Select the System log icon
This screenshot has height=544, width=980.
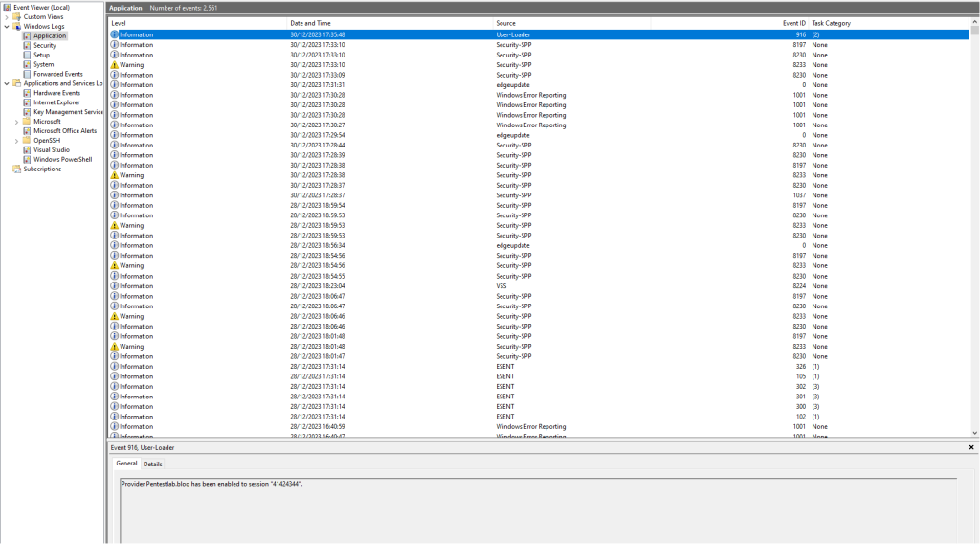click(27, 64)
